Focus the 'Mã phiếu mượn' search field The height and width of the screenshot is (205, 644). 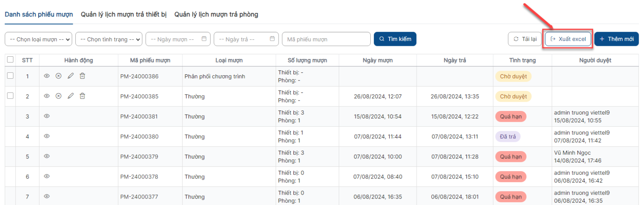326,39
